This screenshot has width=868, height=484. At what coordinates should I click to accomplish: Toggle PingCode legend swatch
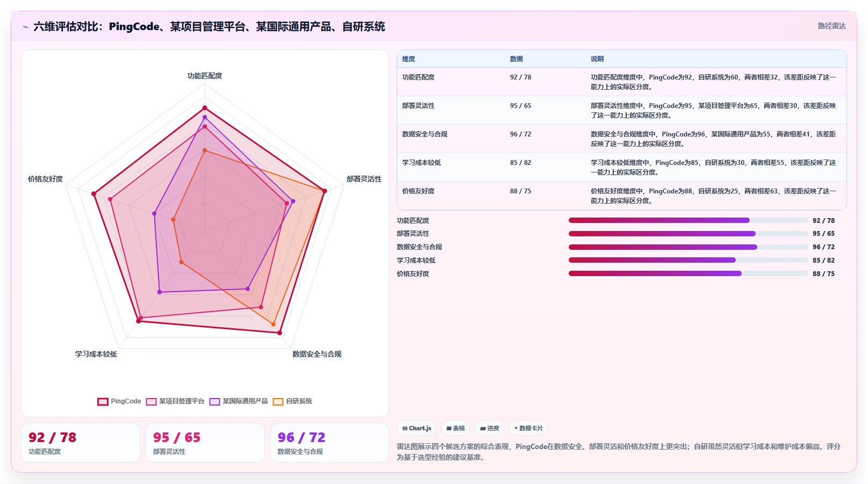[x=103, y=401]
